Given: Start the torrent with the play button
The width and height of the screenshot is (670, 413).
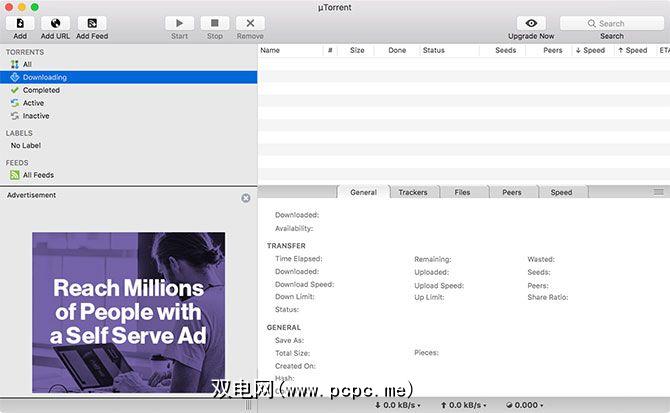Looking at the screenshot, I should pyautogui.click(x=179, y=23).
